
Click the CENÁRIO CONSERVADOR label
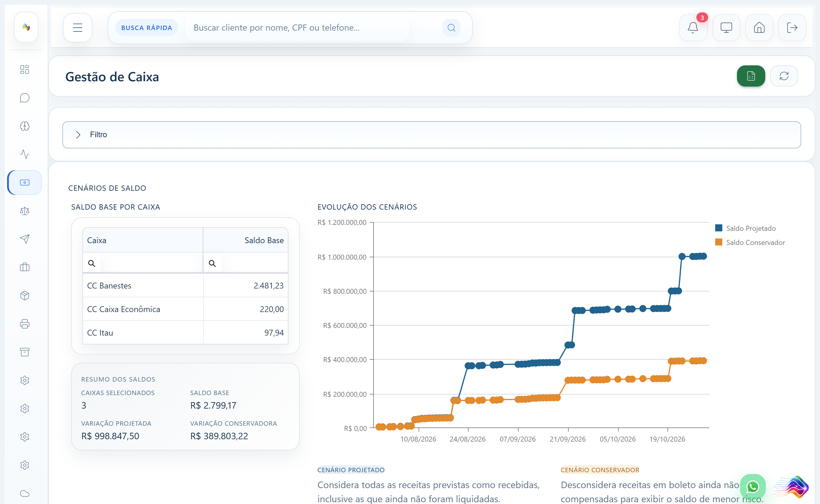(x=600, y=470)
